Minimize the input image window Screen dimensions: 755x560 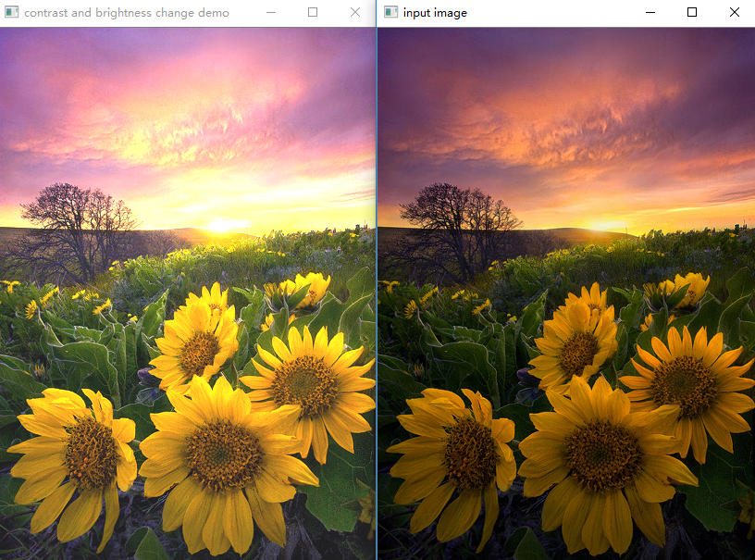(650, 12)
